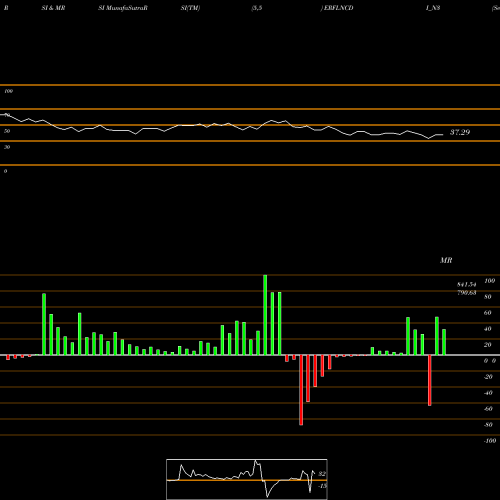Click the mini overview chart thumbnail
The height and width of the screenshot is (500, 500).
coord(247,479)
